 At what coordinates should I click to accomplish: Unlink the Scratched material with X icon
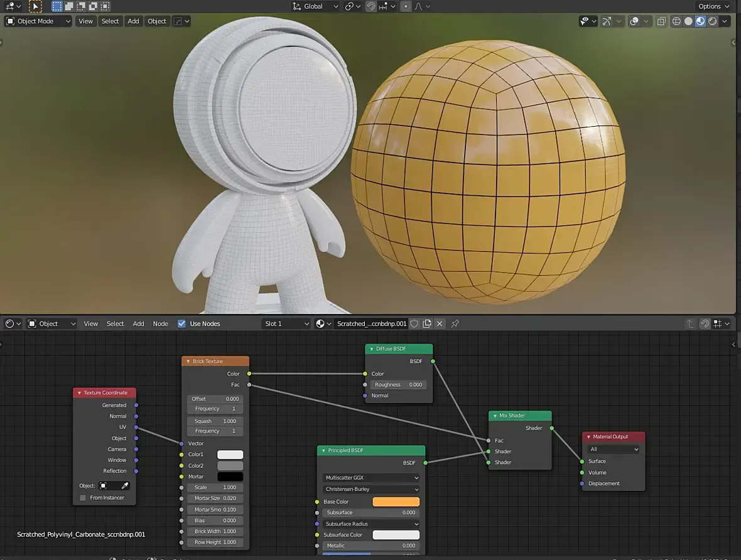click(440, 324)
